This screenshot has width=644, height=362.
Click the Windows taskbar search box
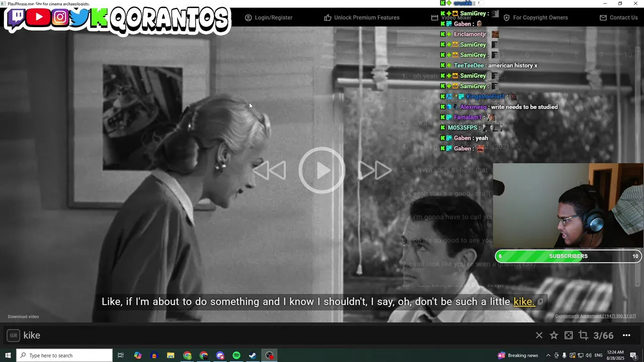[x=64, y=355]
